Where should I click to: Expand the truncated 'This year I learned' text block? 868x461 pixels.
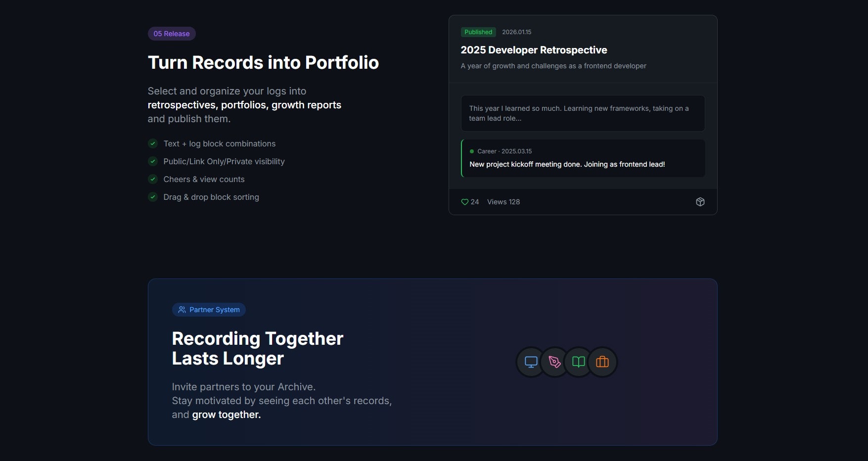tap(583, 113)
